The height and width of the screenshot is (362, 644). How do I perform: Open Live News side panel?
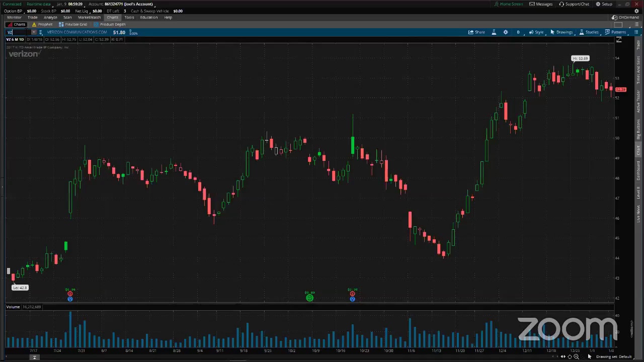click(x=638, y=214)
